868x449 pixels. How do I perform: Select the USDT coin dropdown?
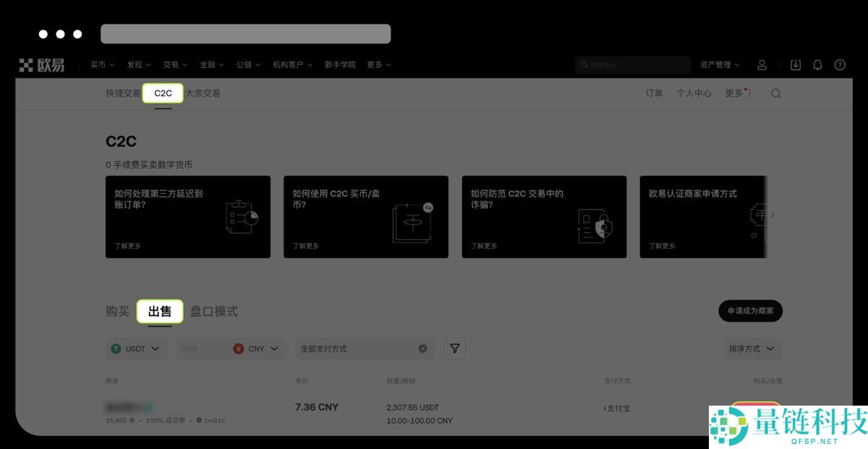point(136,348)
